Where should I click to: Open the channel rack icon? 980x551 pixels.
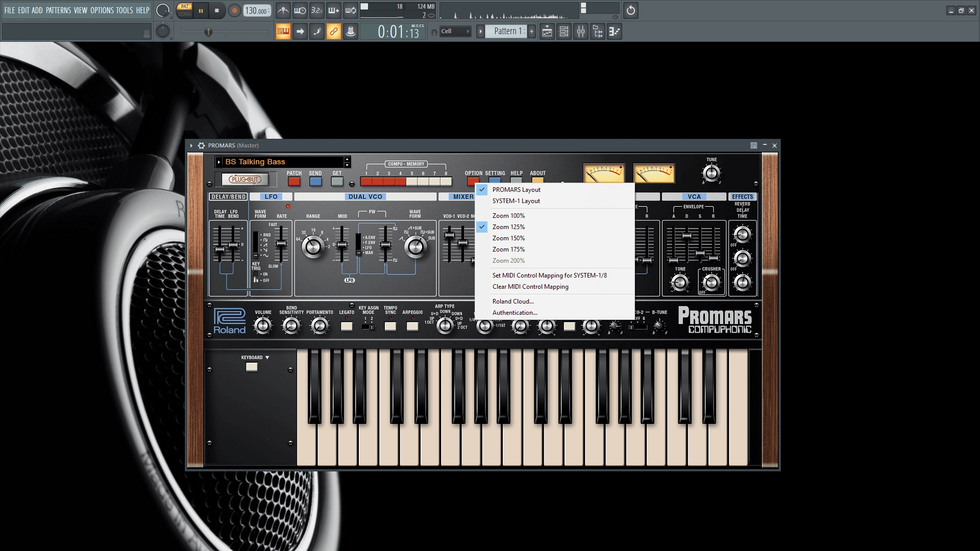(564, 32)
